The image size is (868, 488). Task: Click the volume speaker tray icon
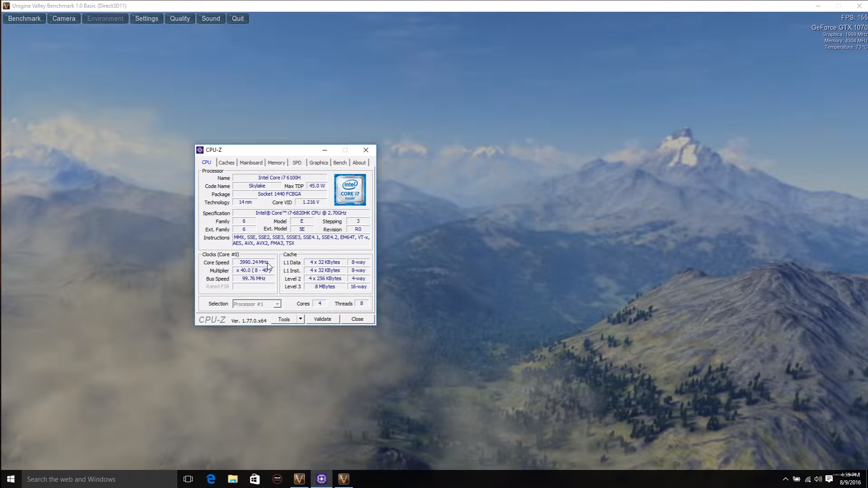tap(818, 479)
